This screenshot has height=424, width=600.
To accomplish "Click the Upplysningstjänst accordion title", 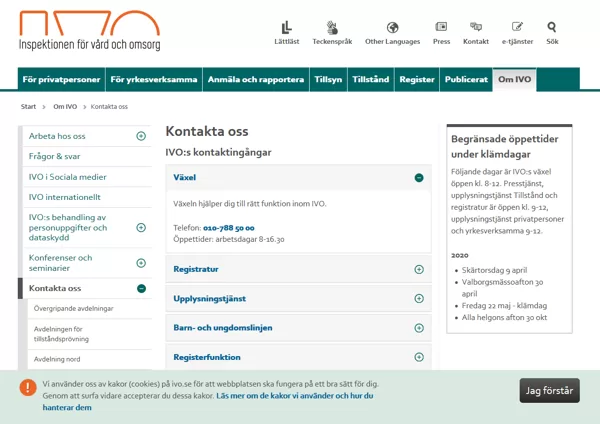I will point(209,298).
